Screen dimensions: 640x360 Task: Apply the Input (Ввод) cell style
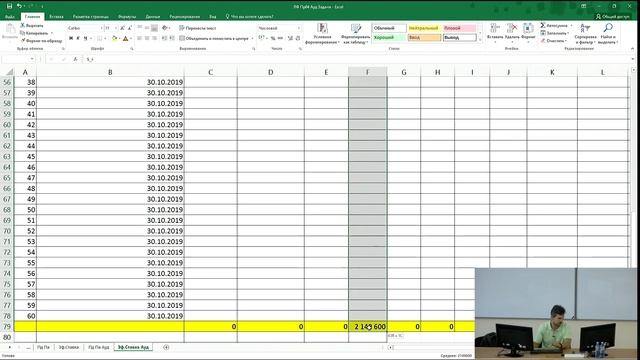[x=424, y=38]
